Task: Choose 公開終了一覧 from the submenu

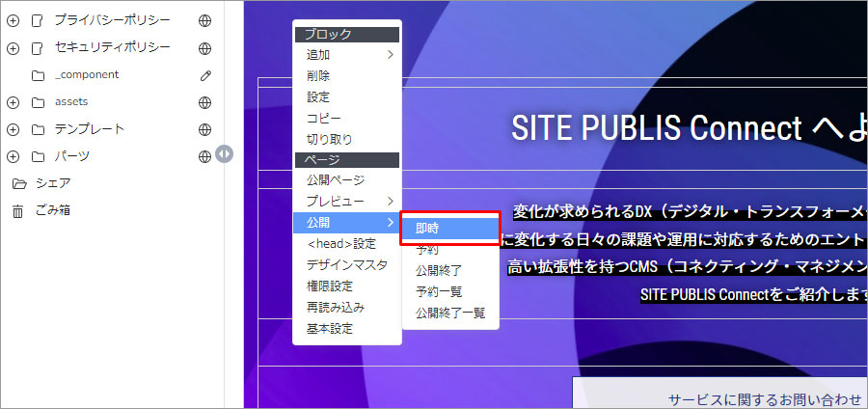Action: (449, 313)
